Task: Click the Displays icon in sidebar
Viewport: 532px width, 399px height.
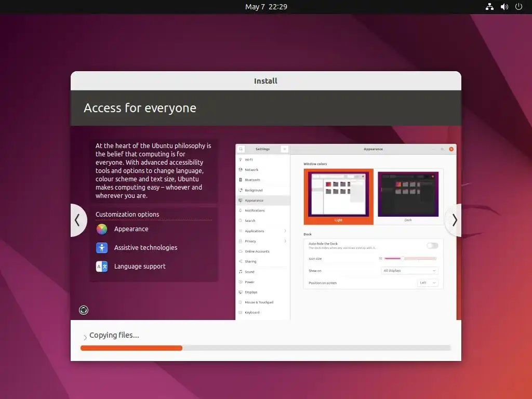Action: tap(241, 292)
